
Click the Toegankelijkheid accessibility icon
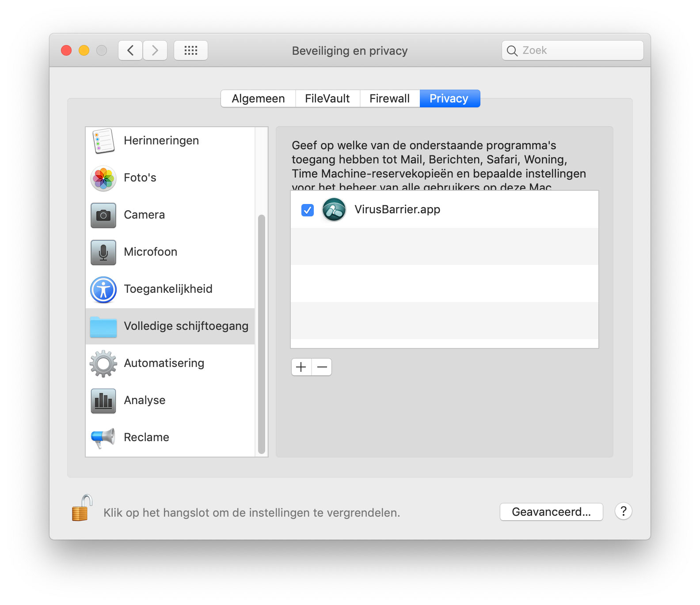103,290
